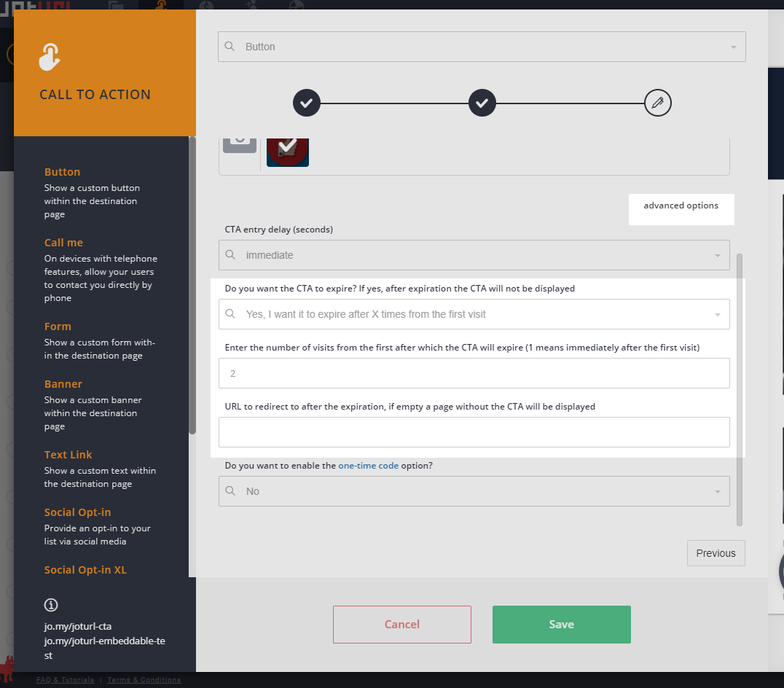Click the first completed step checkmark circle
The image size is (784, 688).
307,103
